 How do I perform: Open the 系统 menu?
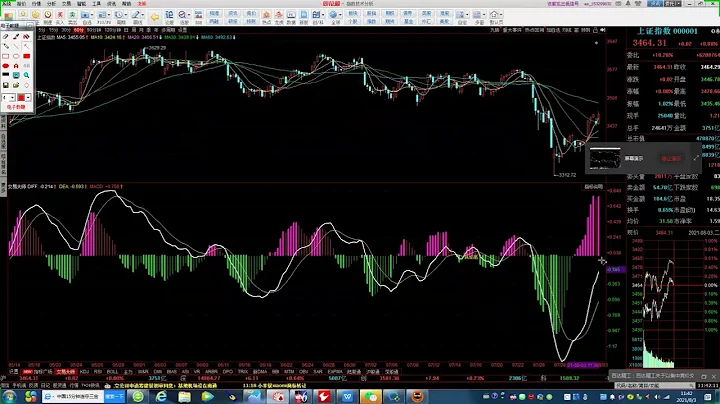(x=6, y=4)
